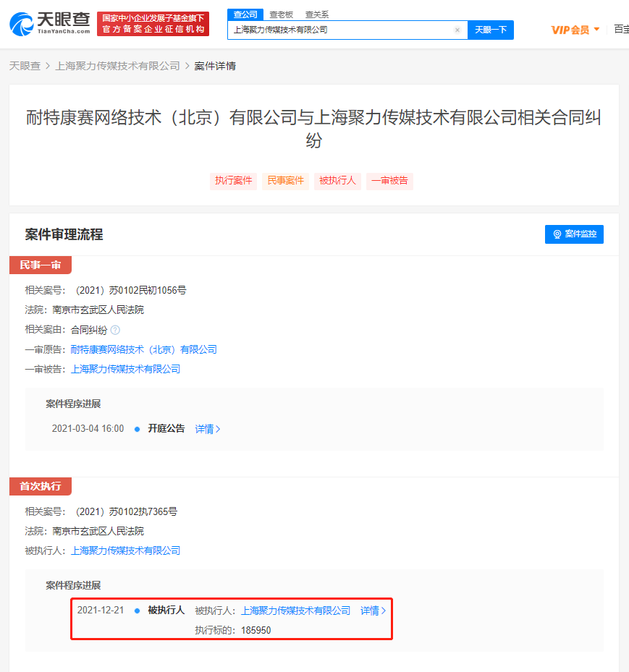Click the case number (2021)苏0102执7365号
Viewport: 629px width, 672px height.
(x=124, y=511)
